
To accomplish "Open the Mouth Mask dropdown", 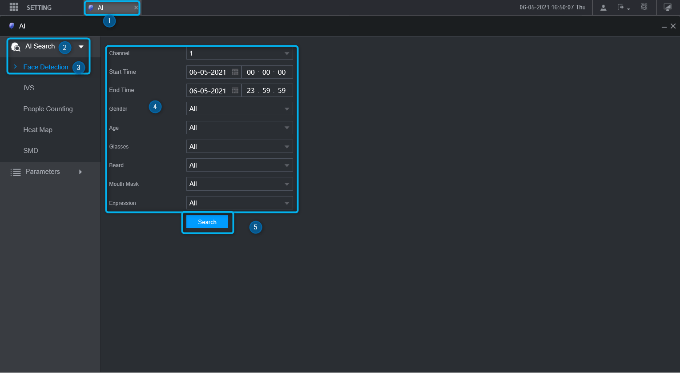I will tap(239, 184).
